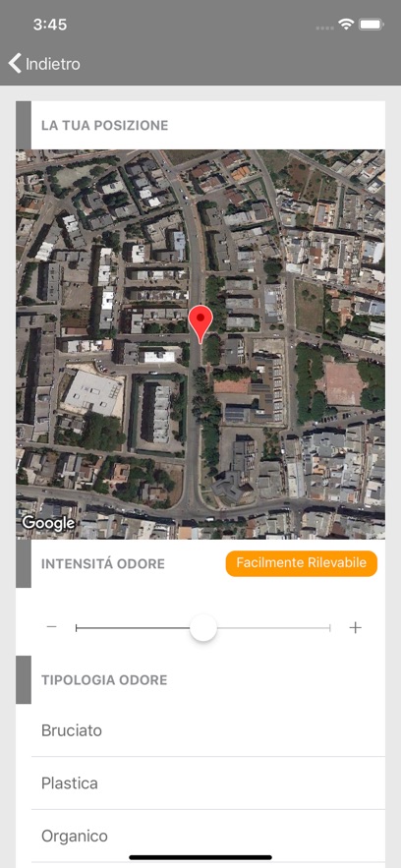Tap the LA TUA POSIZIONE header
This screenshot has height=868, width=401.
coord(104,125)
